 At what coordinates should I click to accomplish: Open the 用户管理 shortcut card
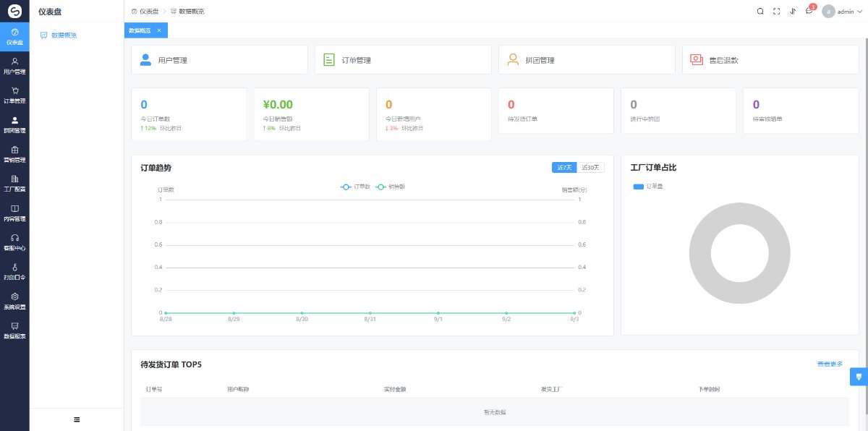tap(219, 60)
